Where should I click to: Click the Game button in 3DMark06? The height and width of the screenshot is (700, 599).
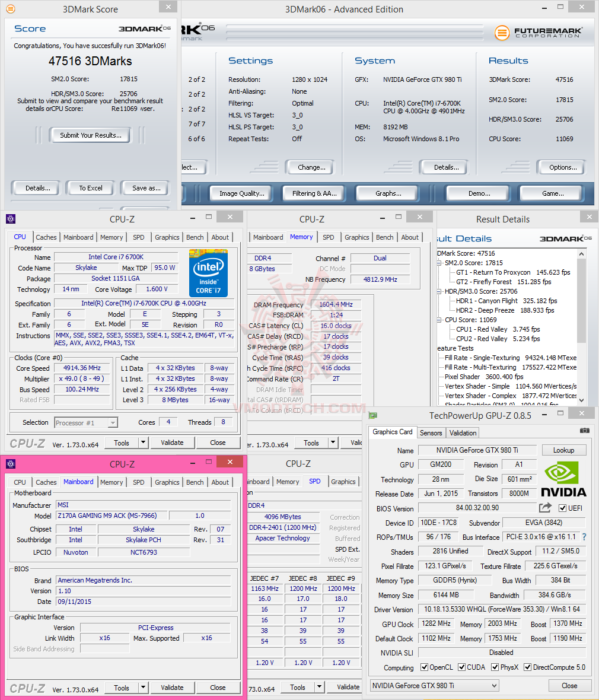point(553,193)
